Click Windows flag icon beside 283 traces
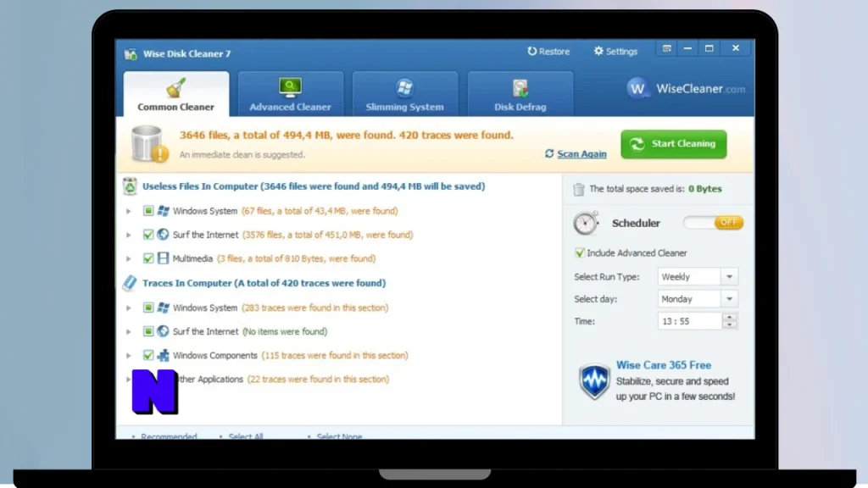Image resolution: width=868 pixels, height=488 pixels. click(163, 308)
